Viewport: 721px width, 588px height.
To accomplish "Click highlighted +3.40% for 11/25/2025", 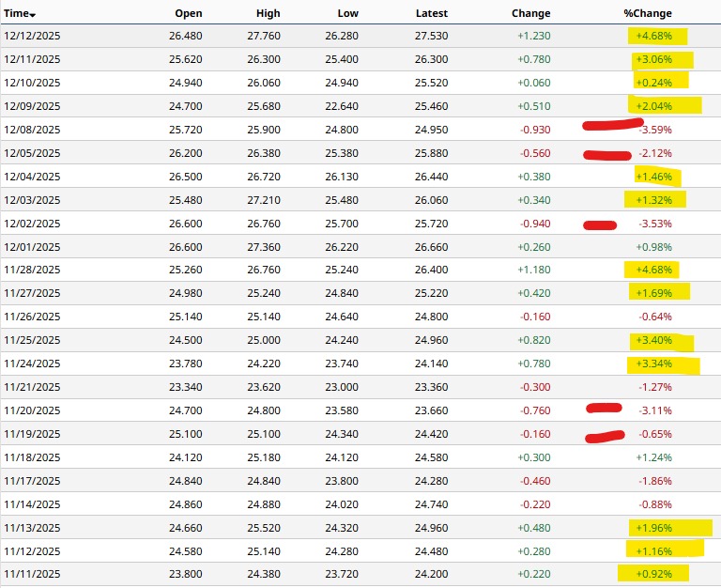I will point(654,341).
